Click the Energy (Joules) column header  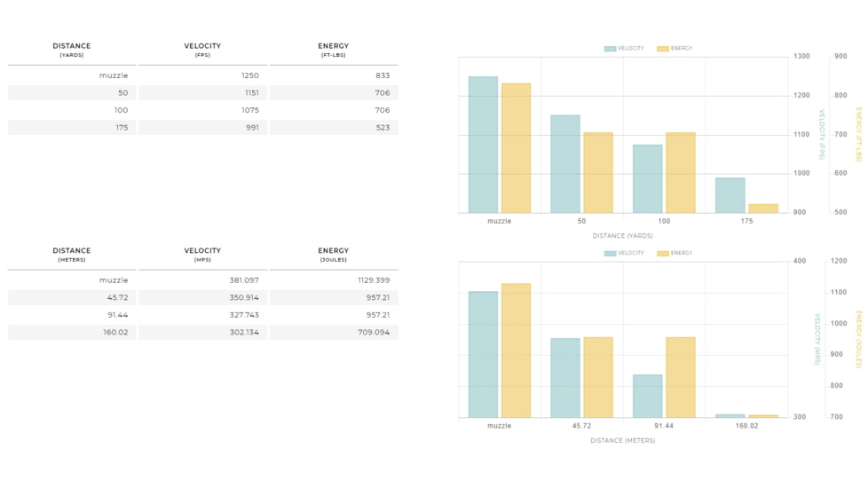pyautogui.click(x=333, y=255)
